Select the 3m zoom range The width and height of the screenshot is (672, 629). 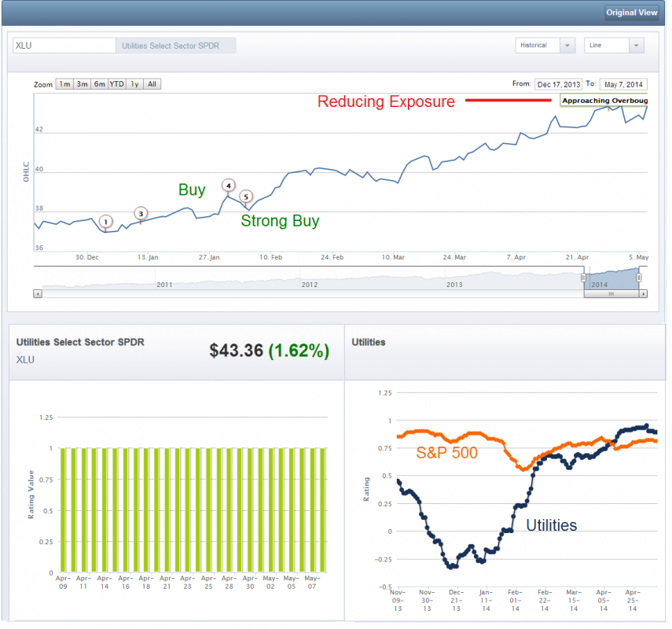click(x=82, y=84)
